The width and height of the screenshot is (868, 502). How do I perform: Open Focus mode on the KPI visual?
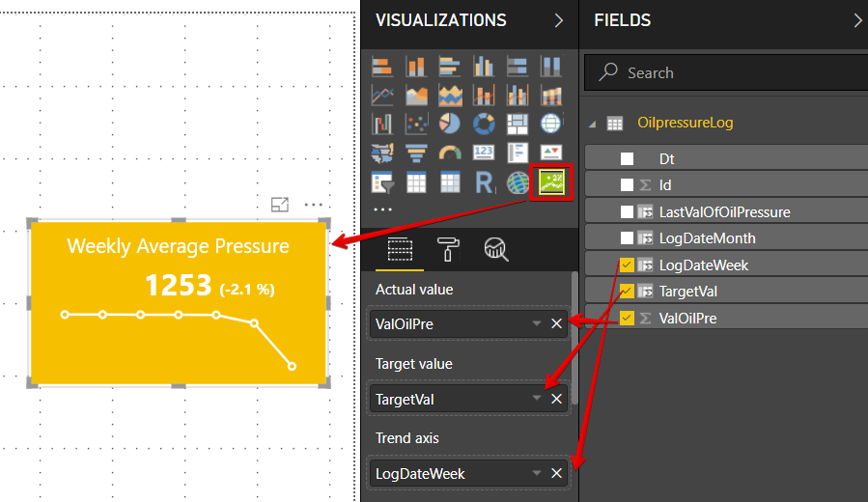(280, 204)
